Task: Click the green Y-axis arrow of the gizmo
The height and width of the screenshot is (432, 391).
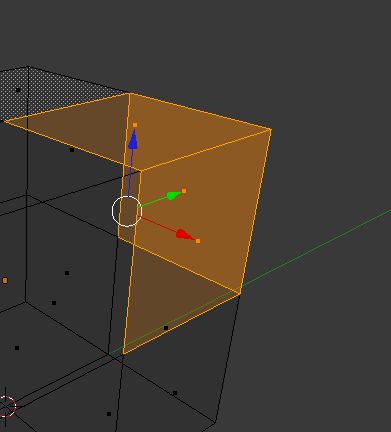Action: click(x=174, y=195)
